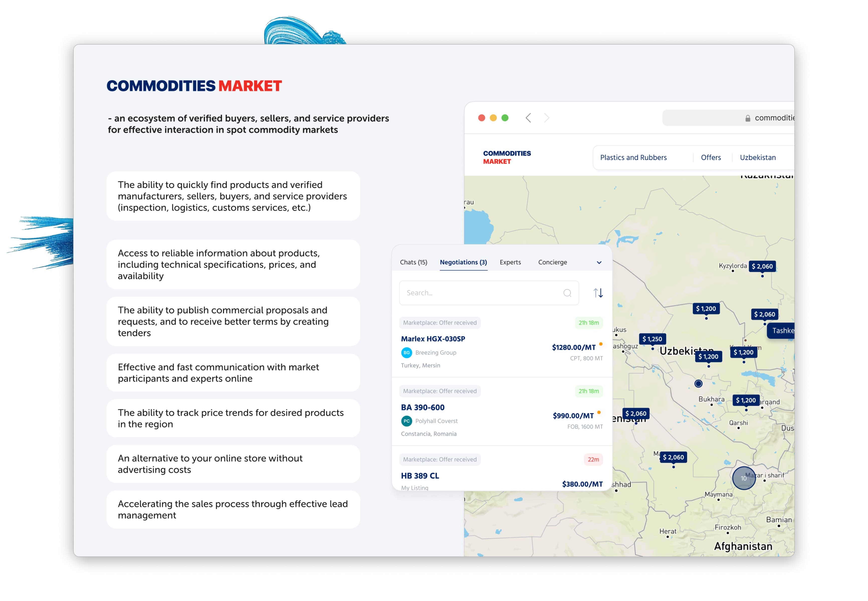This screenshot has width=868, height=601.
Task: Click the FOB, 1600 MT delivery terms
Action: 585,427
